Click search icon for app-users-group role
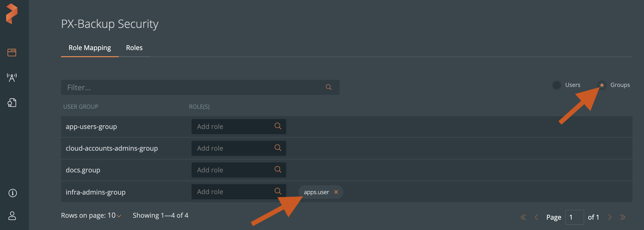The height and width of the screenshot is (230, 644). click(278, 126)
